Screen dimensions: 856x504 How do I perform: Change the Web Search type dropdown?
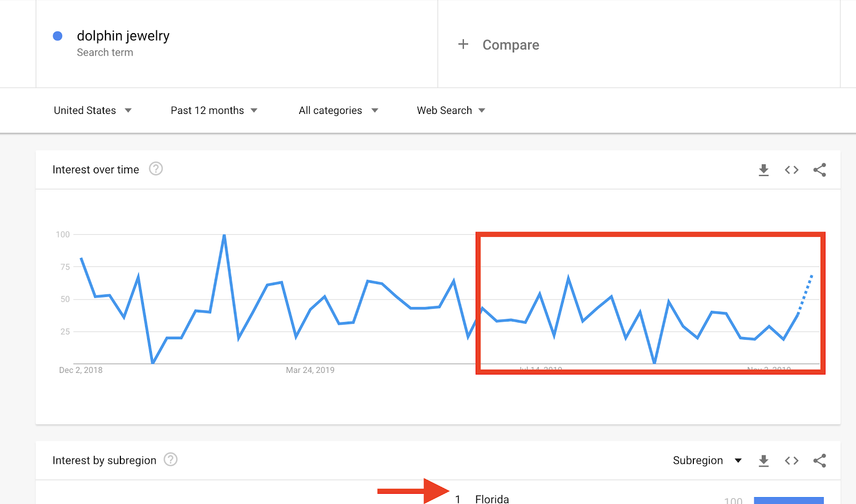[x=451, y=110]
